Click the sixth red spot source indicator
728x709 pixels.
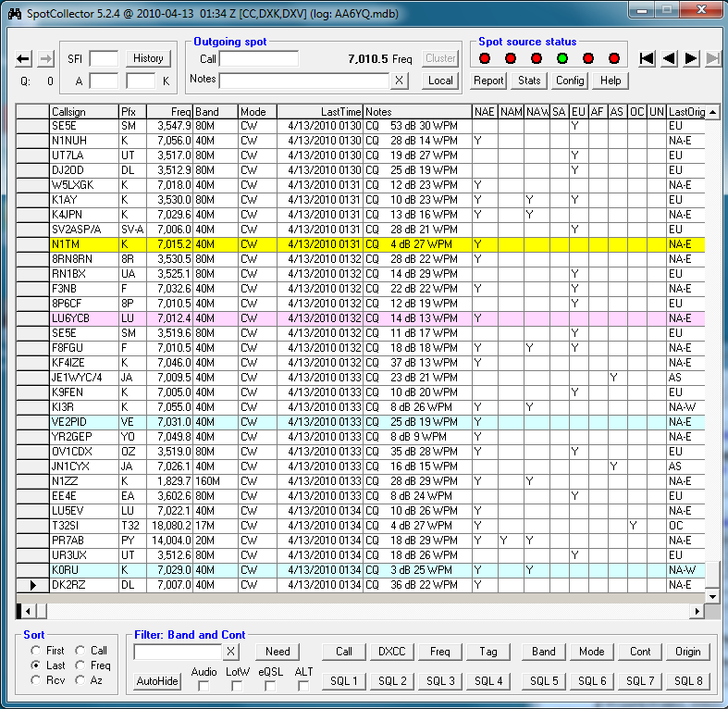pos(614,58)
